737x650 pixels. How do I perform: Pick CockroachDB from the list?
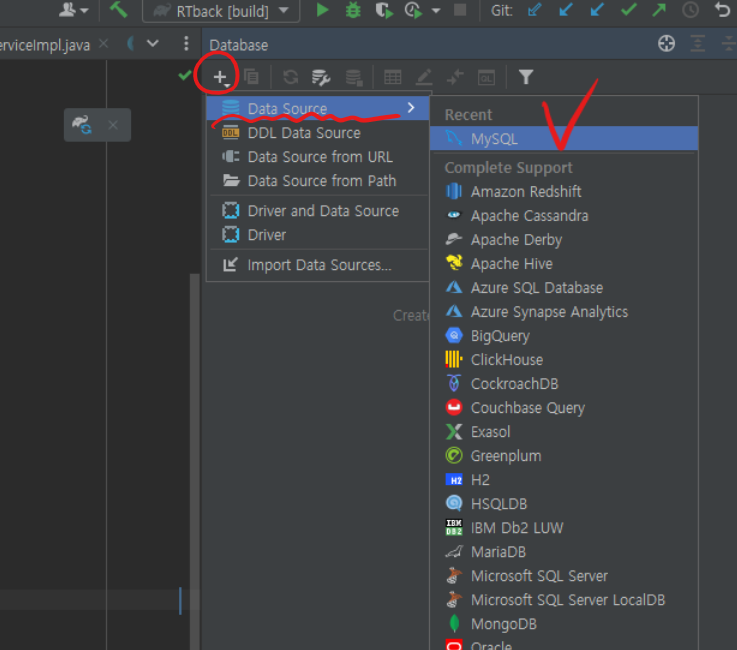tap(564, 384)
